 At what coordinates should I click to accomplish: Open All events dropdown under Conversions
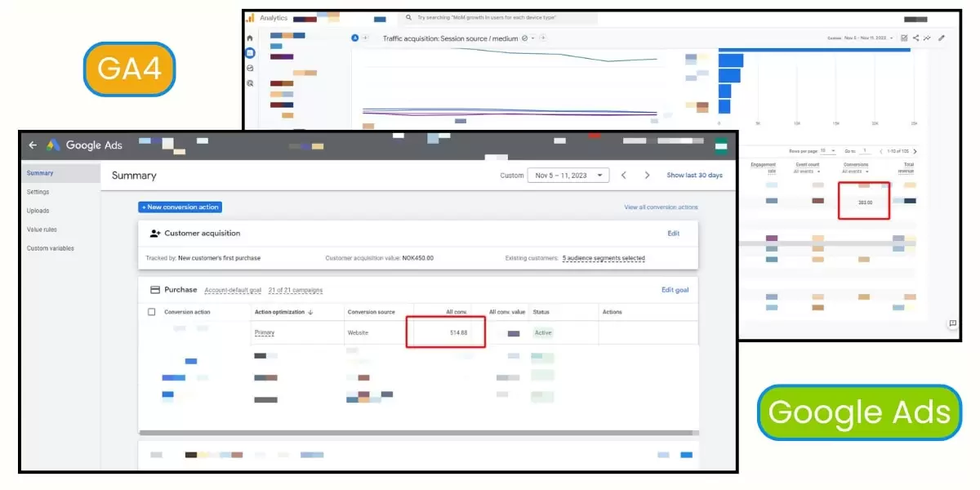click(x=855, y=171)
